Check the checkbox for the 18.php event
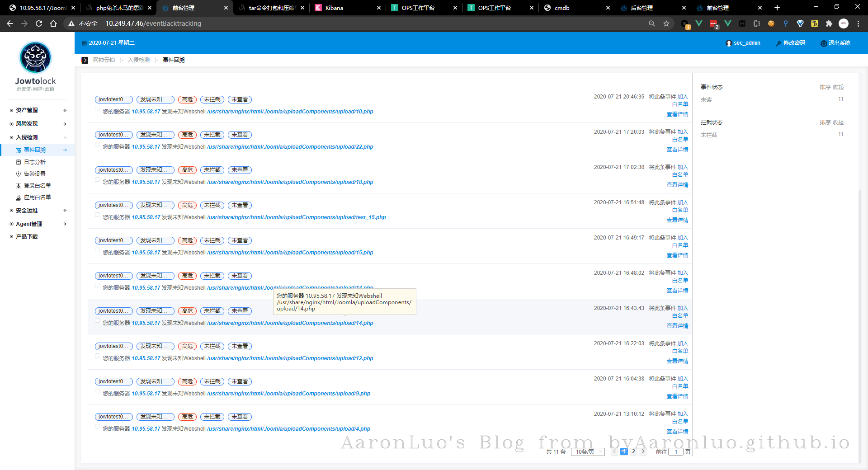The image size is (868, 470). tap(97, 180)
